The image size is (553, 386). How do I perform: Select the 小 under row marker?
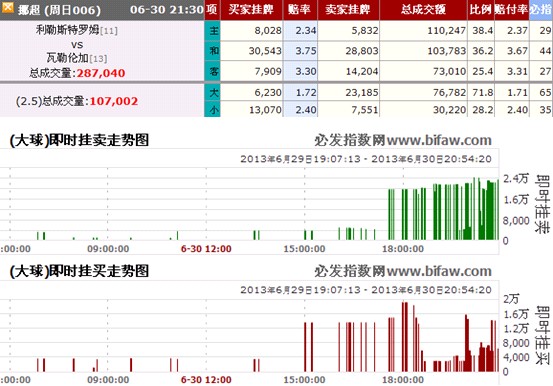click(212, 110)
